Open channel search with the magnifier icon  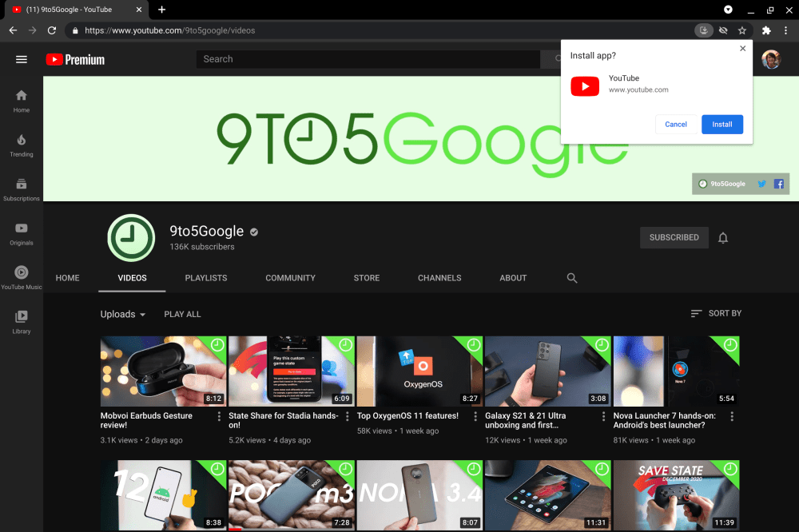(572, 277)
